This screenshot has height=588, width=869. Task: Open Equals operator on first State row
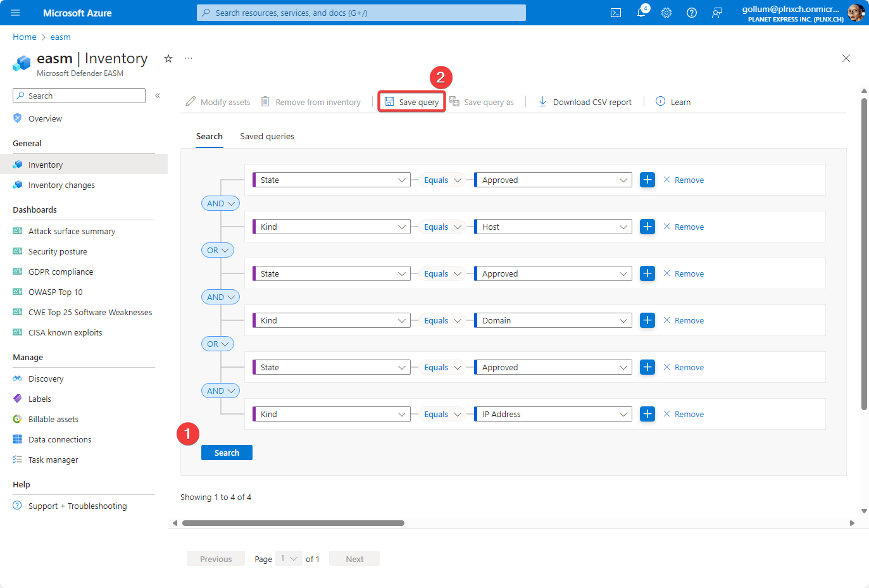[x=442, y=180]
